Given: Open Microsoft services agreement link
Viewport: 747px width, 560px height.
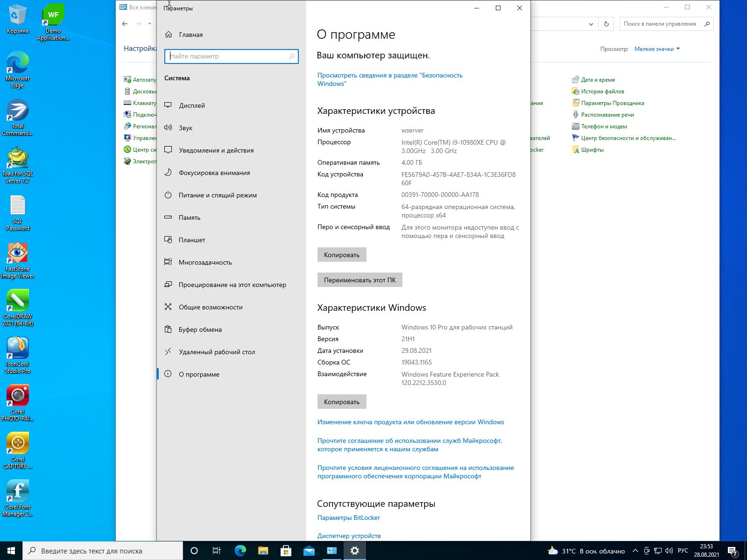Looking at the screenshot, I should (410, 445).
